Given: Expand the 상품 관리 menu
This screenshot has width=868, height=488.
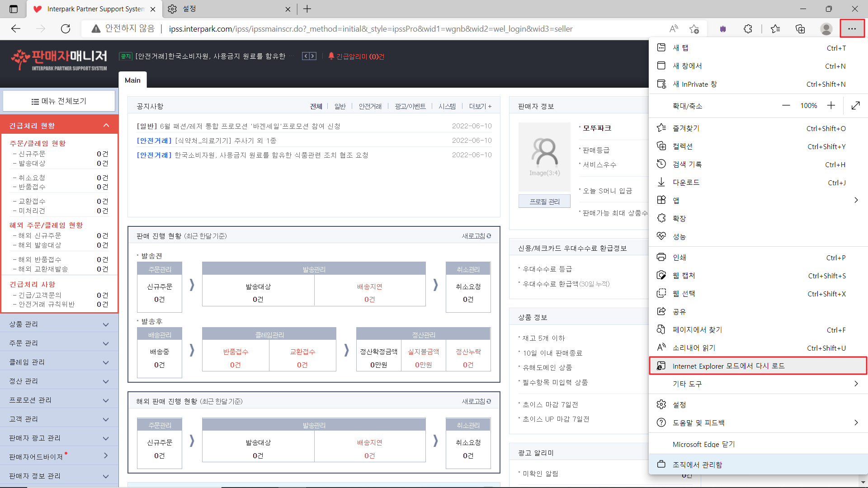Looking at the screenshot, I should 59,324.
